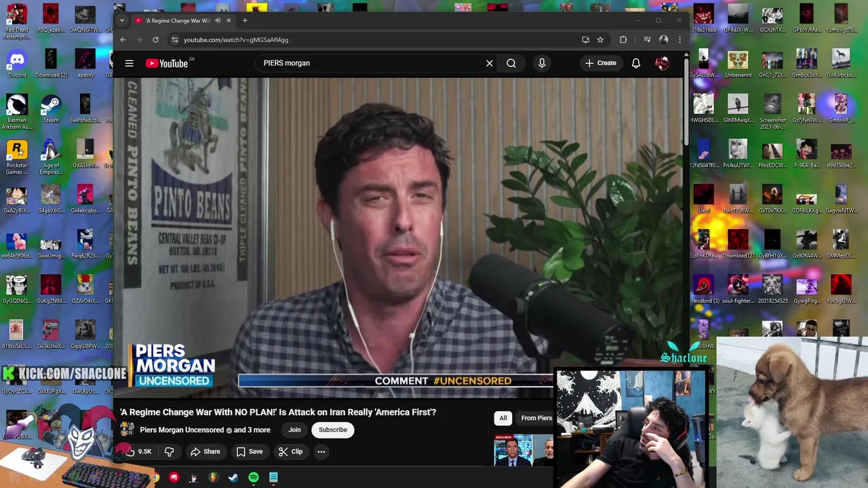868x488 pixels.
Task: Select the 'apathy' desktop file
Action: [x=85, y=64]
